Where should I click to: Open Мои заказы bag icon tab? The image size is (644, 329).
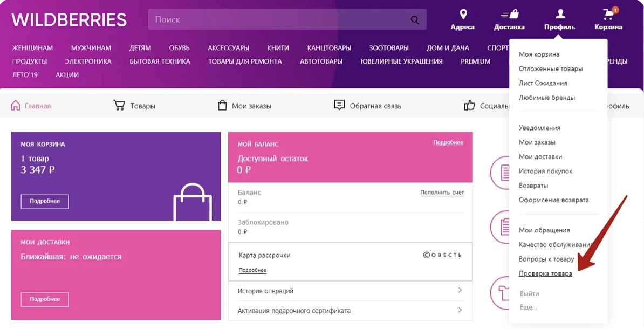[x=222, y=106]
